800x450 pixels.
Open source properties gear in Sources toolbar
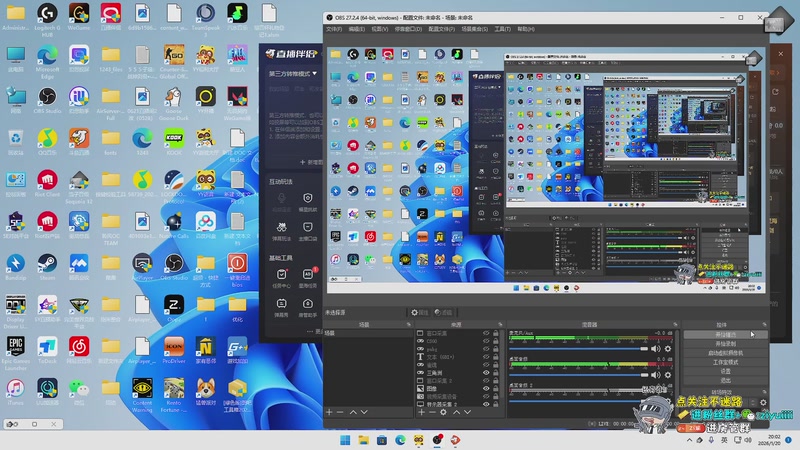[x=443, y=412]
